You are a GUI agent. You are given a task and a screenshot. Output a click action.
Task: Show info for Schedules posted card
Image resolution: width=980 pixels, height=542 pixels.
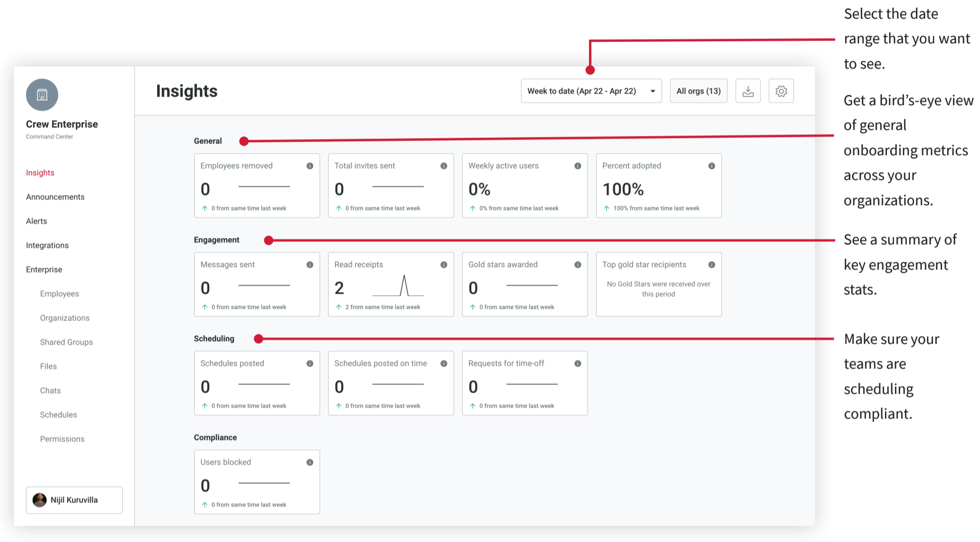coord(310,364)
